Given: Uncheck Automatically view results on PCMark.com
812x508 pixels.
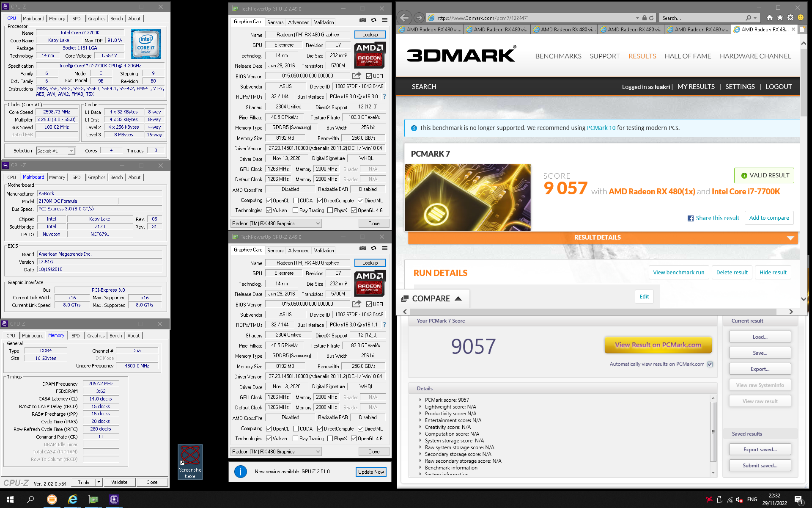Looking at the screenshot, I should [x=710, y=364].
